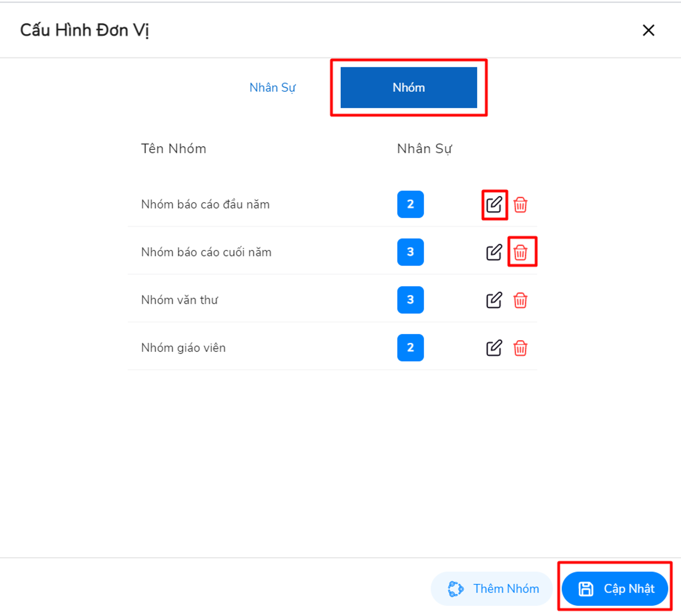Delete the 'Nhóm báo cáo cuối năm' group

(x=520, y=252)
